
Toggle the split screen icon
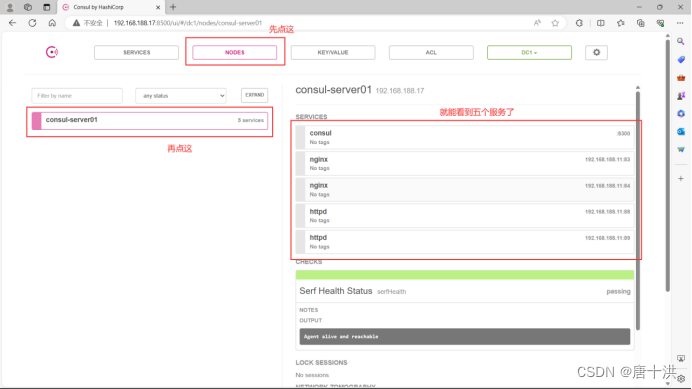pyautogui.click(x=601, y=23)
